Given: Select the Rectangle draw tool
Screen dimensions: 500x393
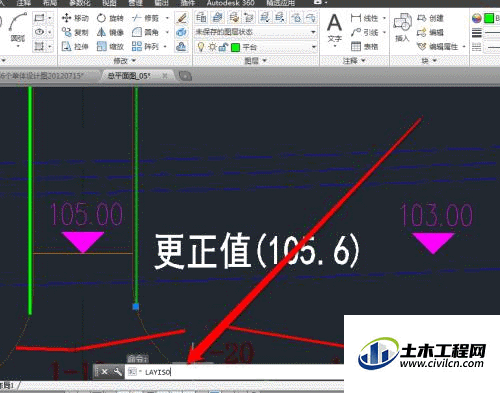Looking at the screenshot, I should pyautogui.click(x=39, y=17).
